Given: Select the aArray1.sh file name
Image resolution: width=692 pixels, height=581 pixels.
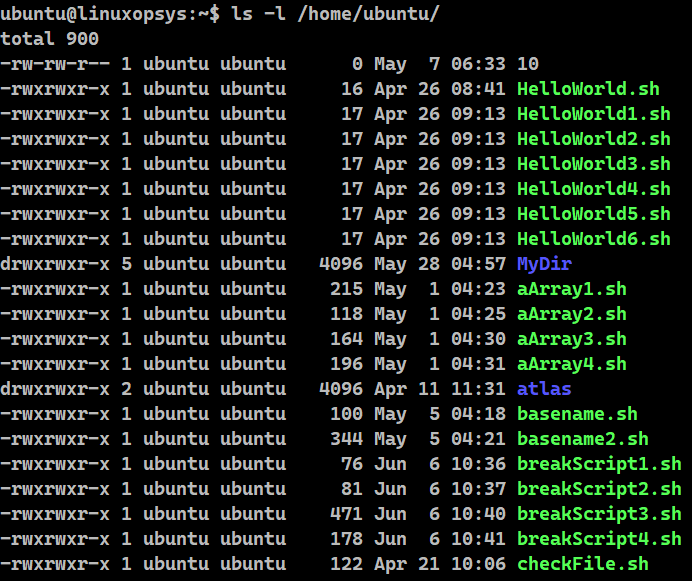Looking at the screenshot, I should [x=572, y=289].
